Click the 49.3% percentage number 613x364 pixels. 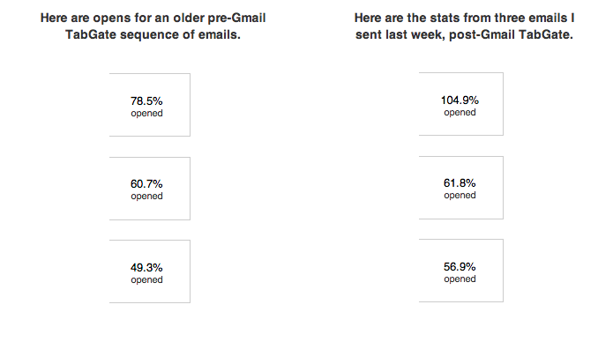[146, 268]
